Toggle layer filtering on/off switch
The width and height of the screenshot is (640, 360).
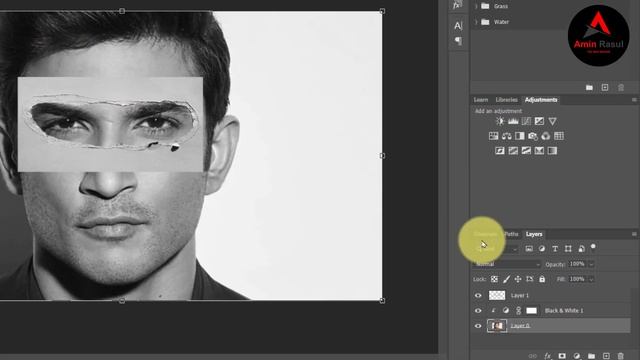(593, 247)
